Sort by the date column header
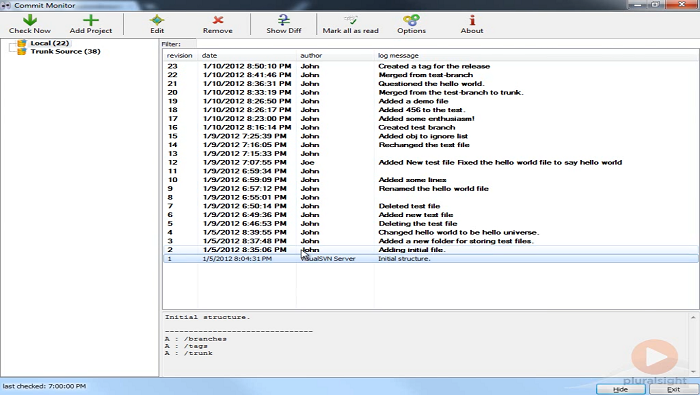Screen dimensions: 700x395 click(x=247, y=55)
